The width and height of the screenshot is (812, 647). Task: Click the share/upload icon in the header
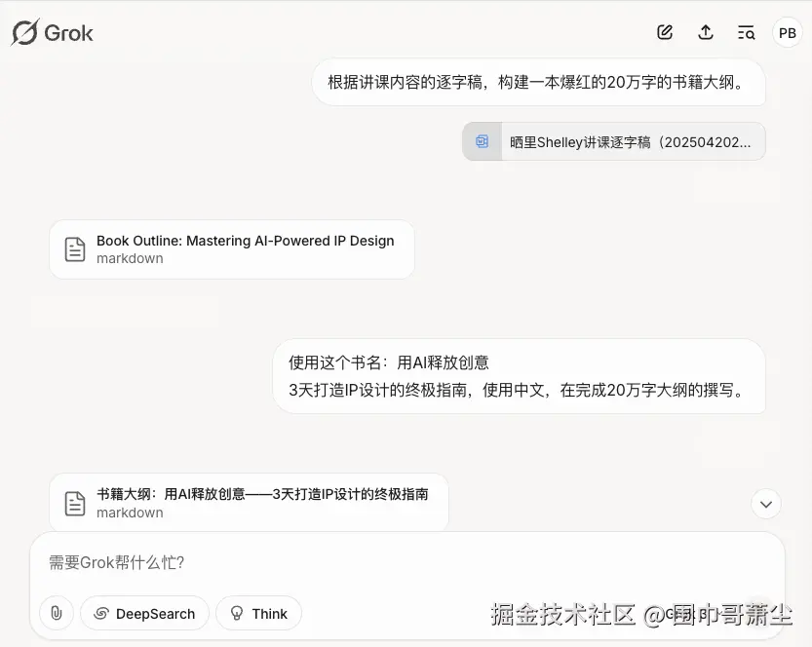coord(706,32)
